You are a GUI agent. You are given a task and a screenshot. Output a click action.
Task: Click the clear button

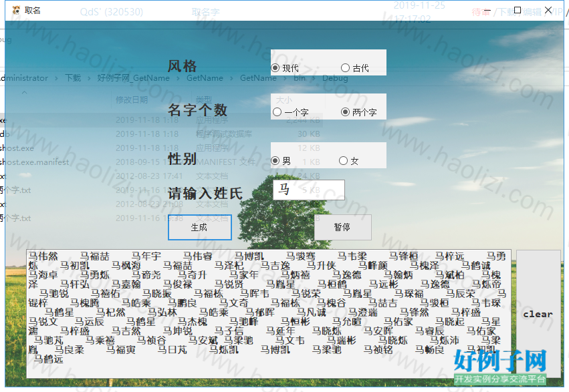pos(538,314)
